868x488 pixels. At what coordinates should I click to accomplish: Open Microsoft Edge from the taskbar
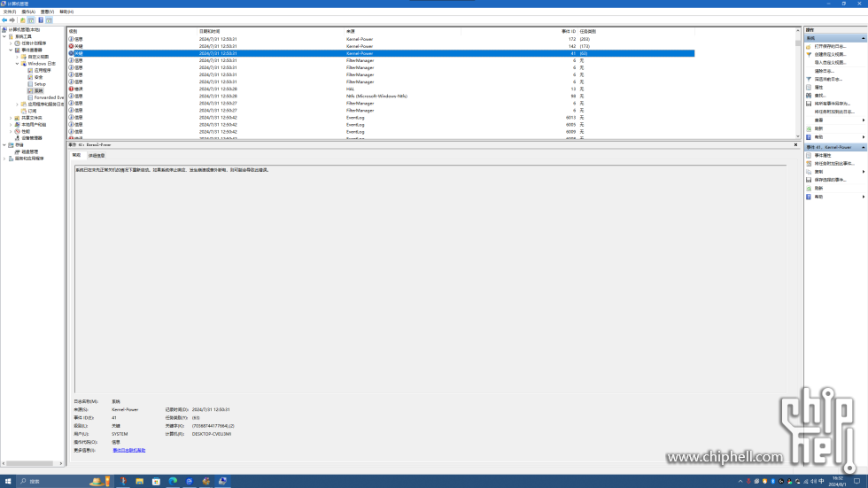coord(173,482)
